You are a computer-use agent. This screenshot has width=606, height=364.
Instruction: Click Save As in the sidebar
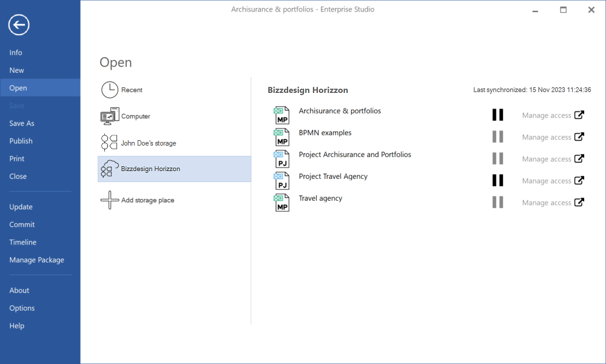pos(22,123)
